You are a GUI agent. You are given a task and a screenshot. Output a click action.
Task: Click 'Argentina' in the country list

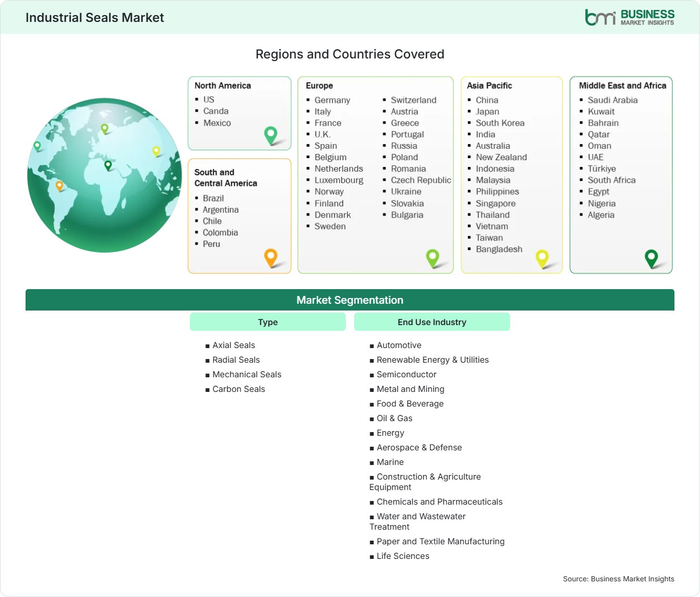pyautogui.click(x=221, y=210)
